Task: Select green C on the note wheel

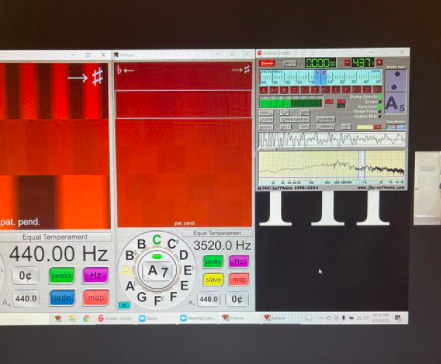Action: tap(157, 240)
